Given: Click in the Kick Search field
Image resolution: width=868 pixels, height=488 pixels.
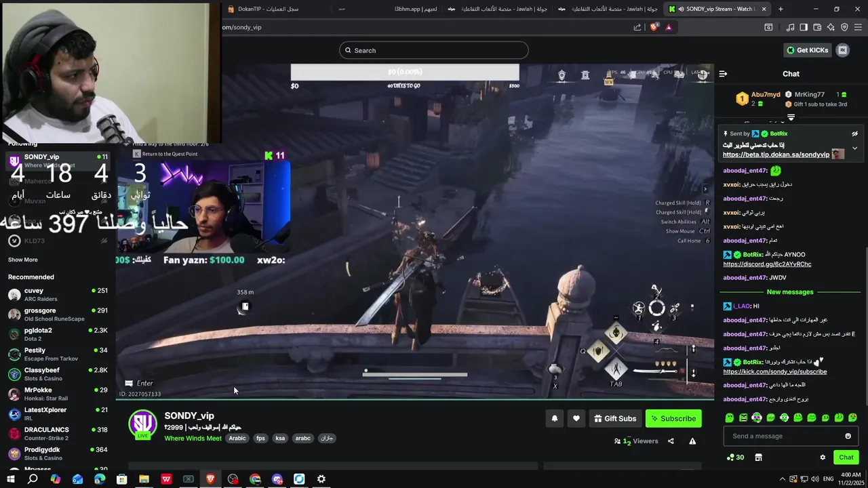Looking at the screenshot, I should [434, 50].
